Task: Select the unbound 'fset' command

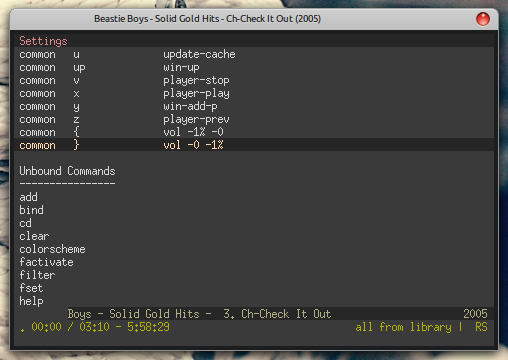Action: [31, 288]
